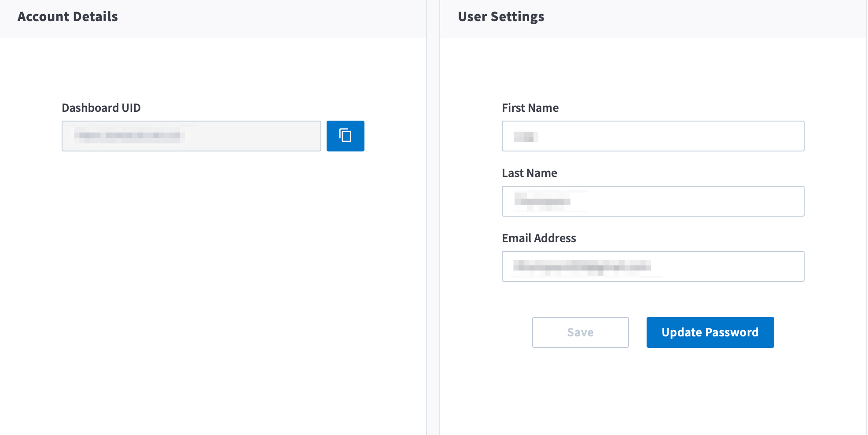
Task: Select the Last Name input field
Action: tap(653, 201)
